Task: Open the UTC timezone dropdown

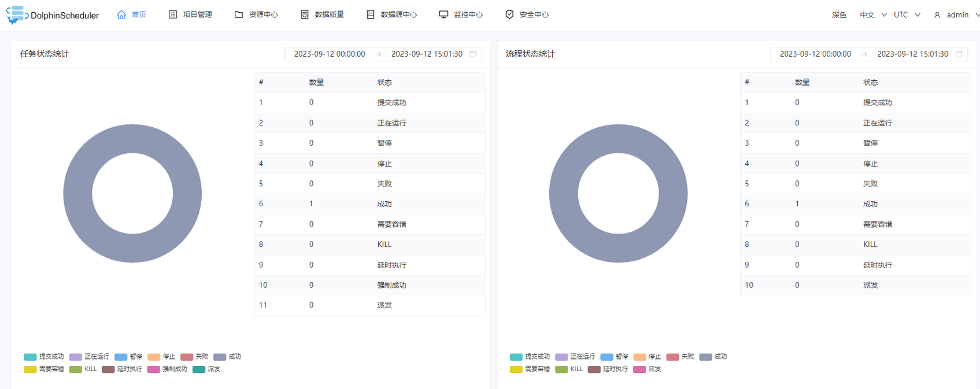Action: 907,15
